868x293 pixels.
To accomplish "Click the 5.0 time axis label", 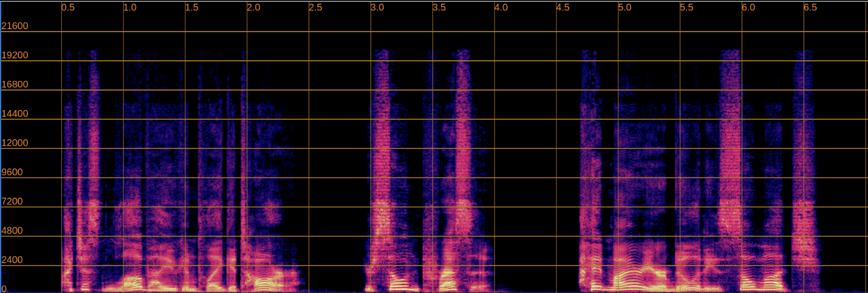I will pyautogui.click(x=626, y=8).
